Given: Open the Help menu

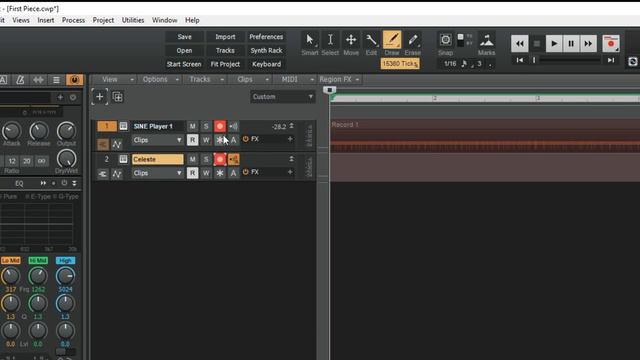Looking at the screenshot, I should click(x=192, y=20).
